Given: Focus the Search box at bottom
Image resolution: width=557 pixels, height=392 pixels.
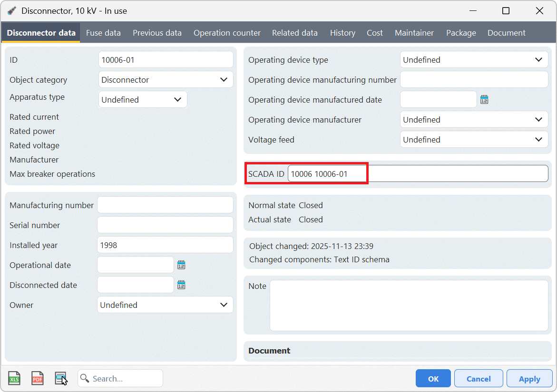Looking at the screenshot, I should [x=126, y=379].
